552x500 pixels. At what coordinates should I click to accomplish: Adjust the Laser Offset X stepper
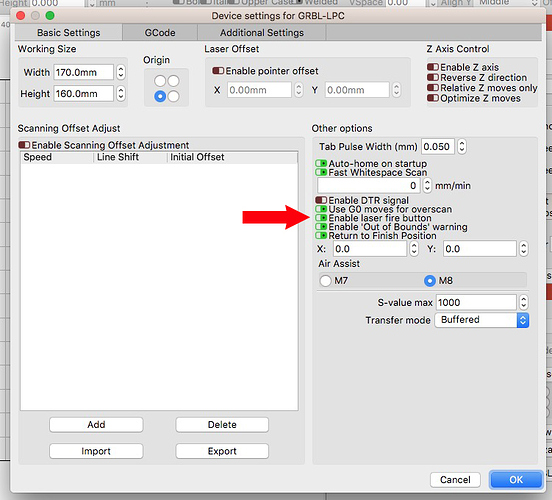(x=299, y=90)
